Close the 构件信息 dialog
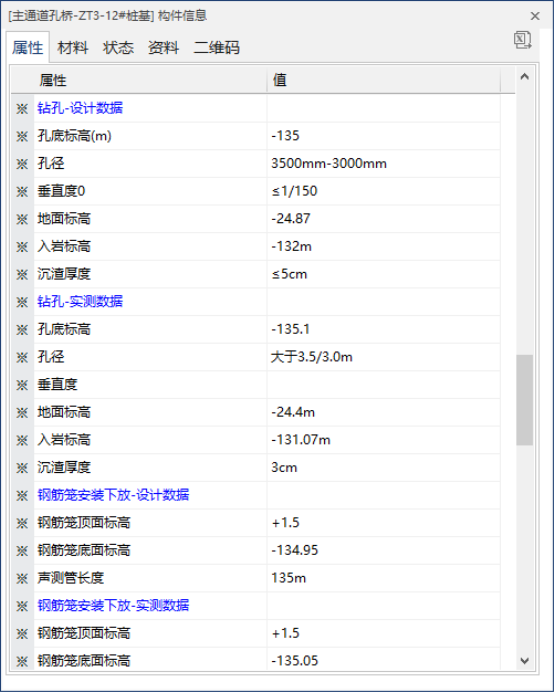 [535, 16]
